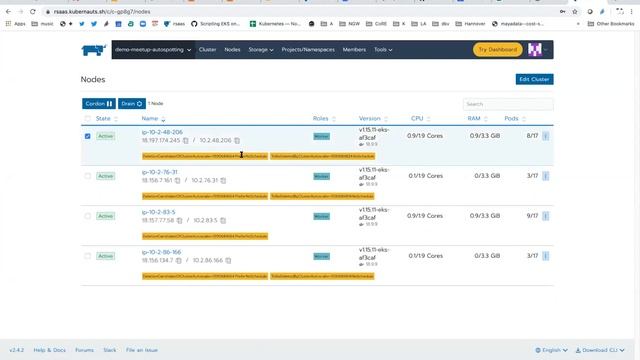Open the first Twitter bookmark icon
Viewport: 640px width, 360px height.
[82, 24]
